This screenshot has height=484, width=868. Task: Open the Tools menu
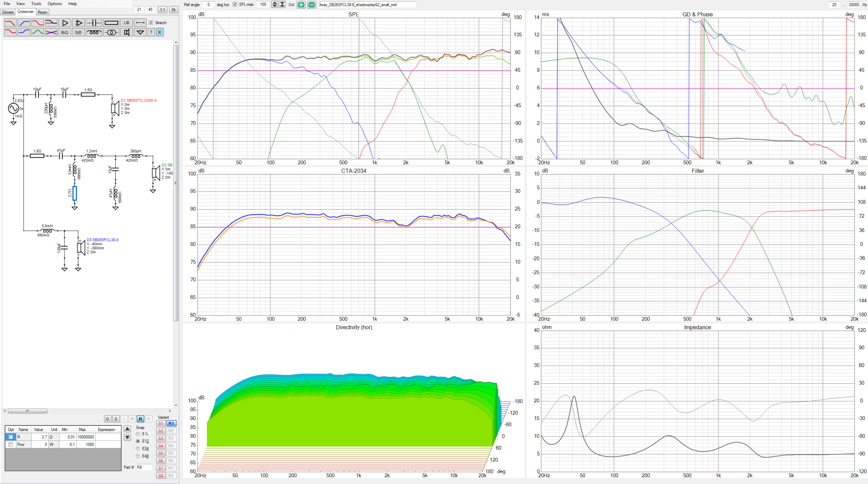36,4
